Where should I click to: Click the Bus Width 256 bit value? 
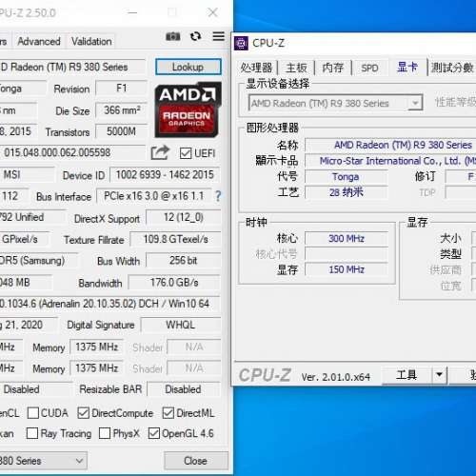[184, 261]
